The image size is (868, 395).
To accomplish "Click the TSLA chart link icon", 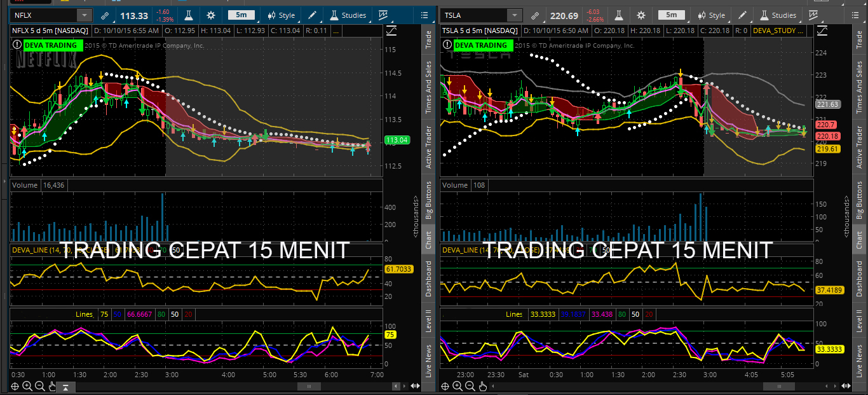I will [x=535, y=15].
